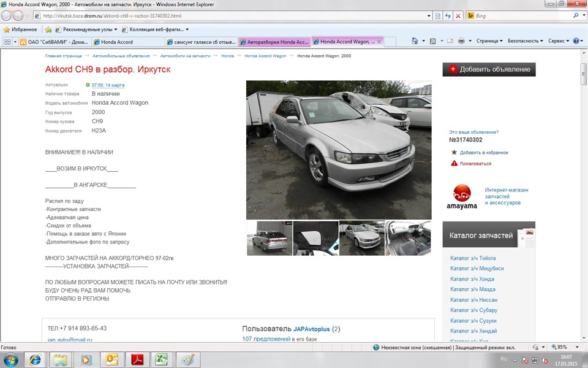Viewport: 588px width, 368px height.
Task: Start Bing search with the magnifier icon
Action: tap(576, 16)
